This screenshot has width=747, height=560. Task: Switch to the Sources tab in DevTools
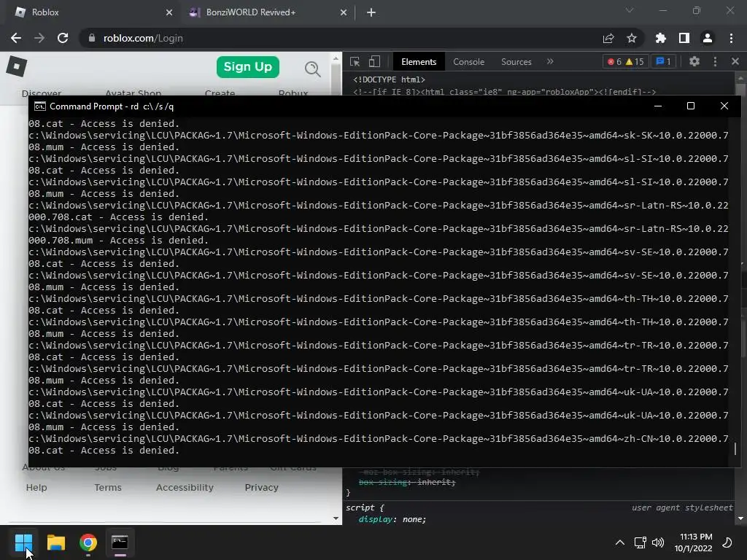516,62
